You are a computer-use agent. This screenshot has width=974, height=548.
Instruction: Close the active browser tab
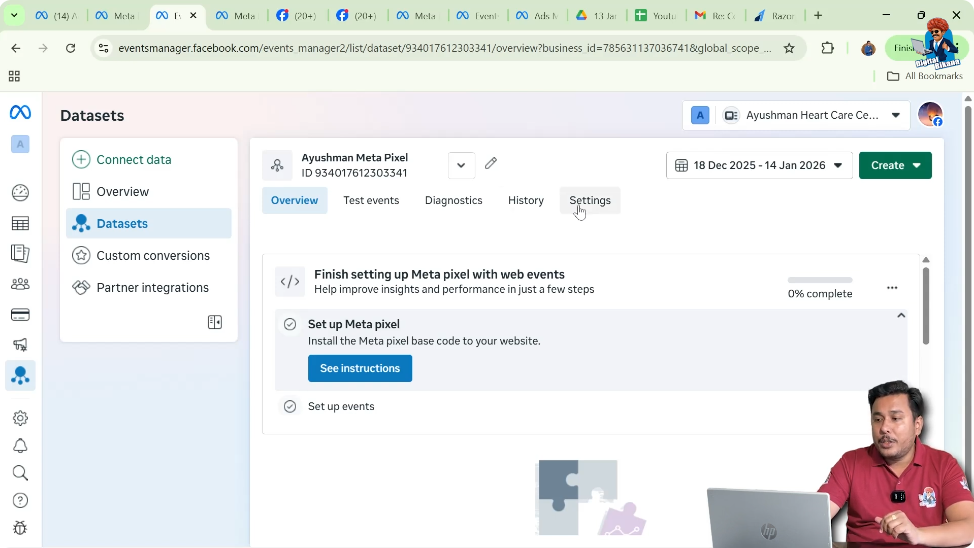tap(193, 16)
